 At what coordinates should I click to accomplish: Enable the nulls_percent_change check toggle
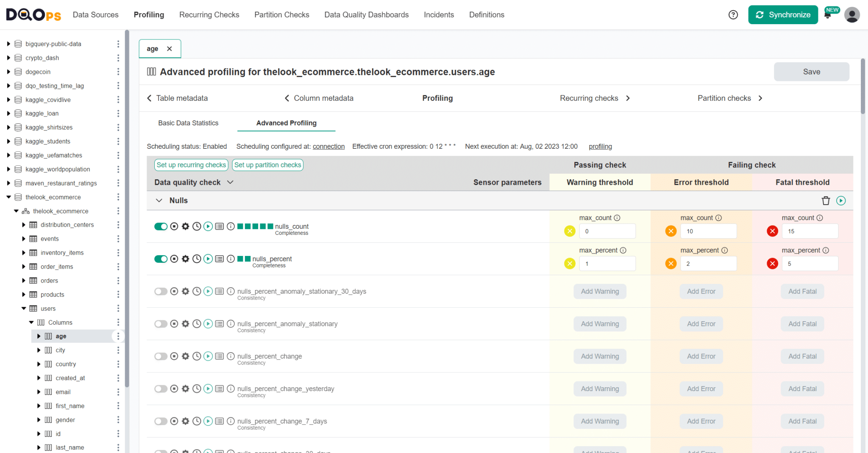[161, 356]
